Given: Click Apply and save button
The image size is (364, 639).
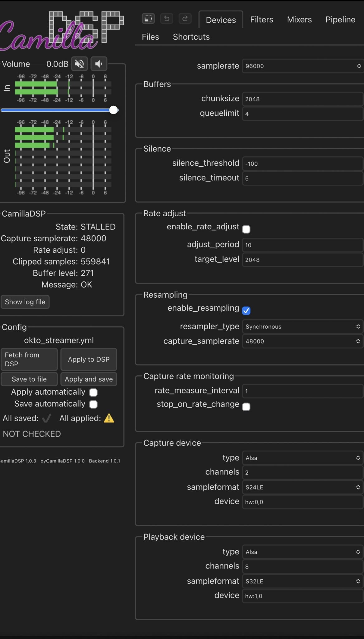Looking at the screenshot, I should (89, 379).
